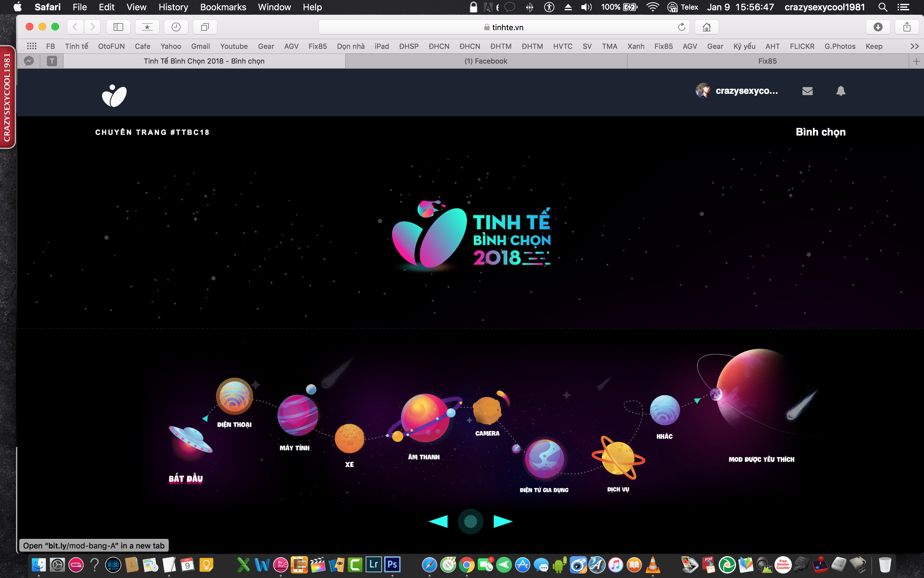The width and height of the screenshot is (924, 578).
Task: Click the tinhte.vn address bar
Action: click(504, 27)
